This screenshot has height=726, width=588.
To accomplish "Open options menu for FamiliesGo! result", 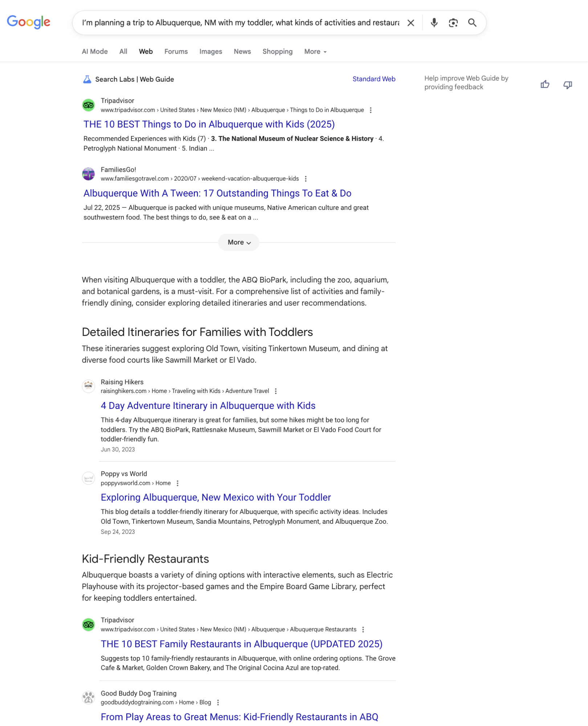I will coord(306,179).
